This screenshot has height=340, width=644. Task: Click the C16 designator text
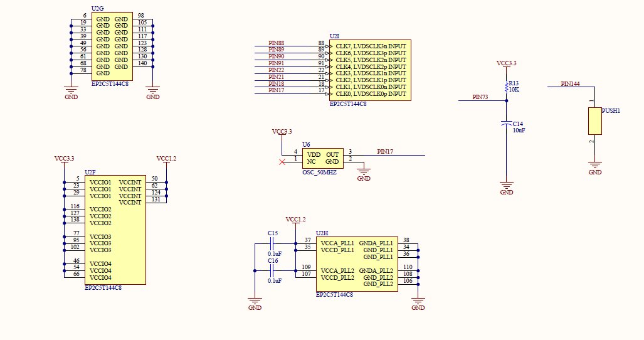273,261
